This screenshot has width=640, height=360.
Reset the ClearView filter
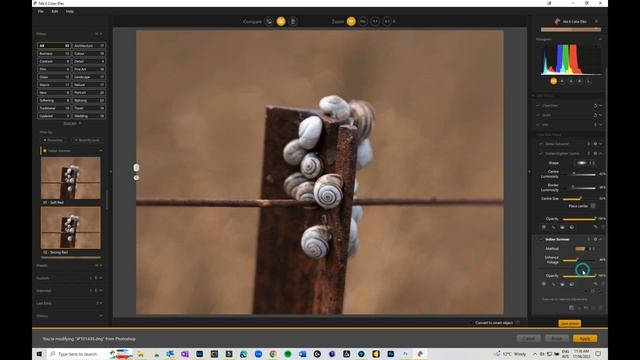coord(595,106)
